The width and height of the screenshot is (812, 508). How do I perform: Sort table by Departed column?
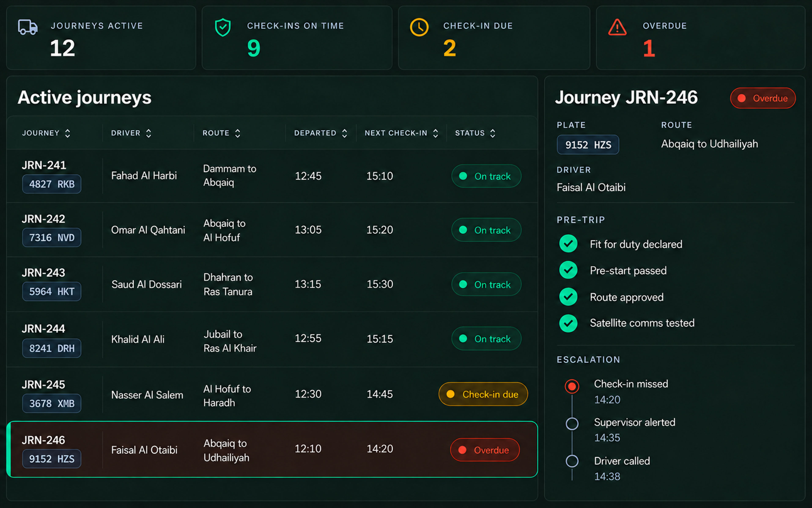click(344, 133)
